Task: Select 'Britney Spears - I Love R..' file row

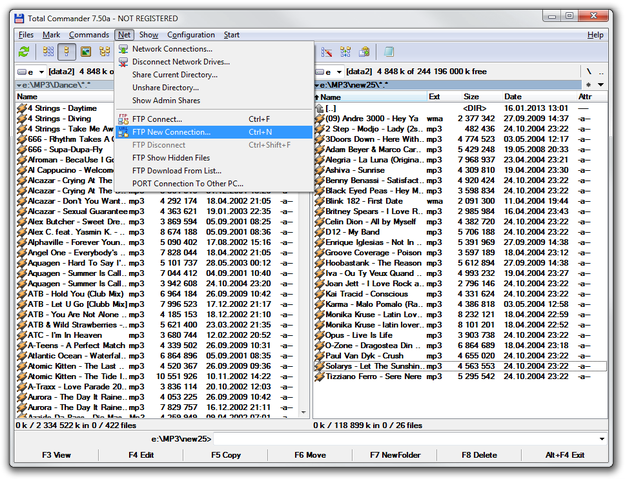Action: coord(460,212)
